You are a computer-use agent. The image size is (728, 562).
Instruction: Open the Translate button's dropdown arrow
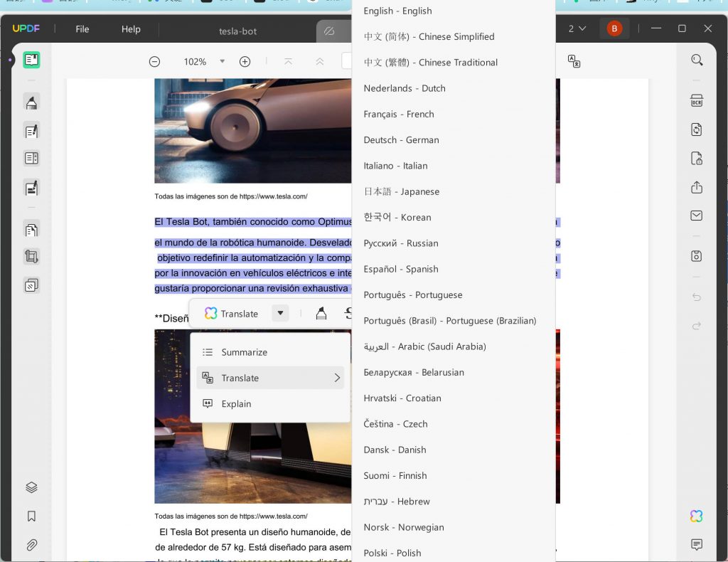tap(280, 313)
